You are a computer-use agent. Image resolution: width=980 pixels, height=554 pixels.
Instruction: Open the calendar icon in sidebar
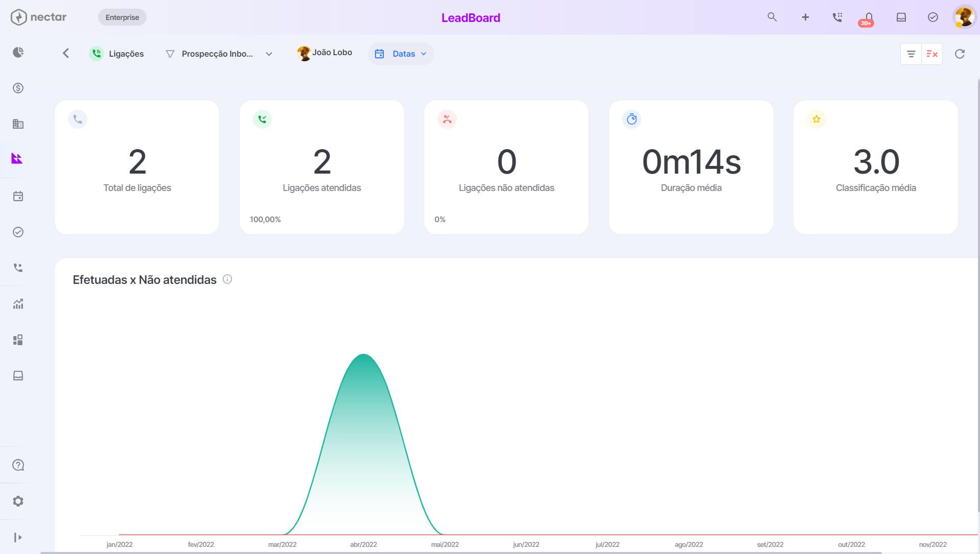point(18,196)
